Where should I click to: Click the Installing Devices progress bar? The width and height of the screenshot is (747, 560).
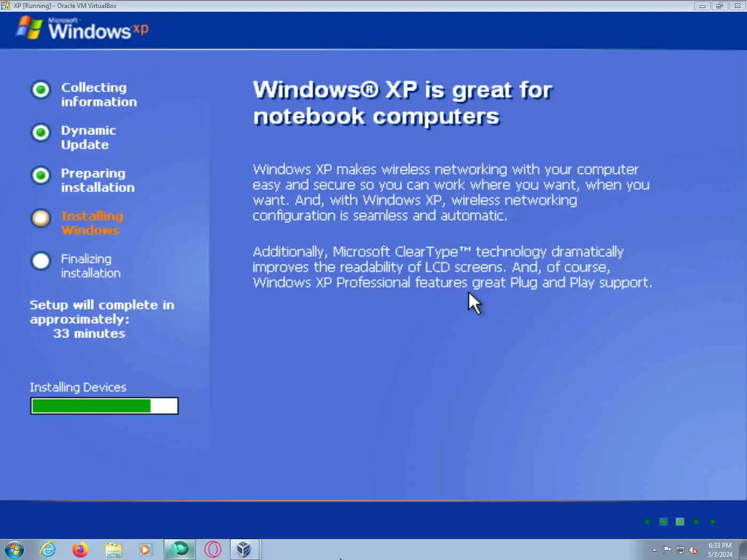[x=104, y=406]
